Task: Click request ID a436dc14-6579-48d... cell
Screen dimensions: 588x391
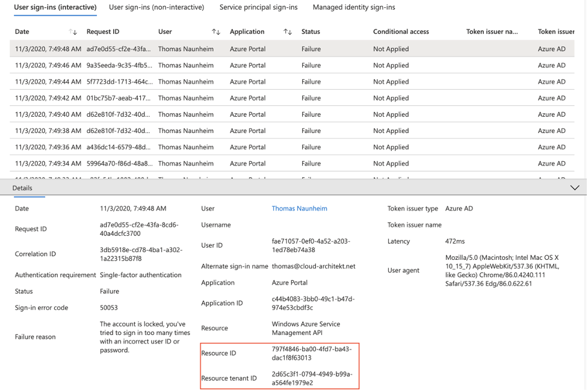Action: [119, 147]
